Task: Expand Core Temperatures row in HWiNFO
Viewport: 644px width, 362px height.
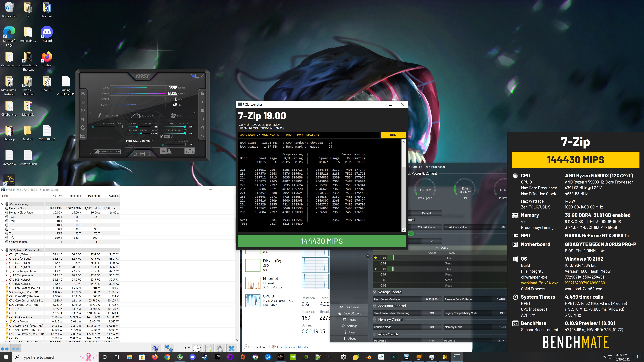Action: coord(6,271)
